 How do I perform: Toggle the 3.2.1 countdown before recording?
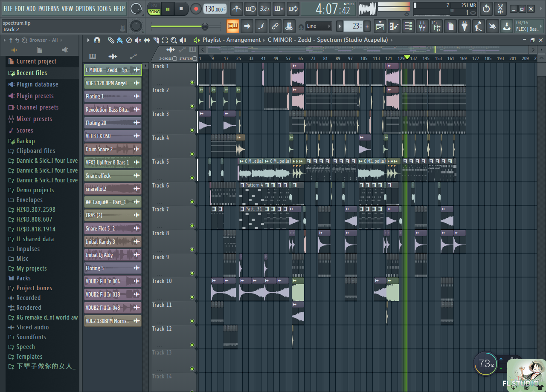coord(265,9)
